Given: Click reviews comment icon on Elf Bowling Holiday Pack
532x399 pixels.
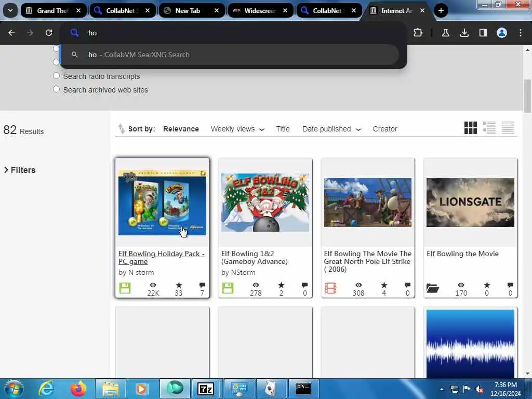Looking at the screenshot, I should [202, 285].
